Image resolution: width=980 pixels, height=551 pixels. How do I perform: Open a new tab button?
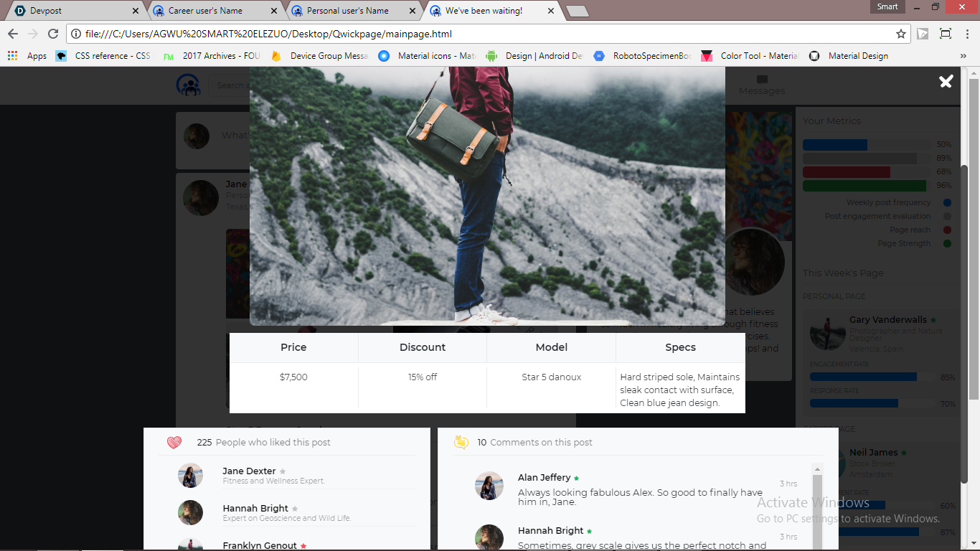(578, 11)
